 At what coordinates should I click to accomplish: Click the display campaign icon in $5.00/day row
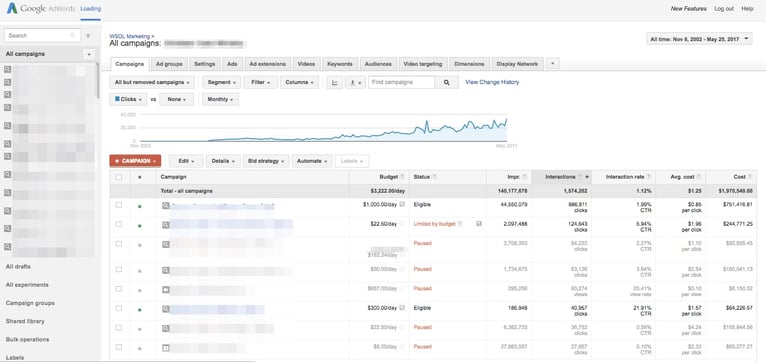166,348
